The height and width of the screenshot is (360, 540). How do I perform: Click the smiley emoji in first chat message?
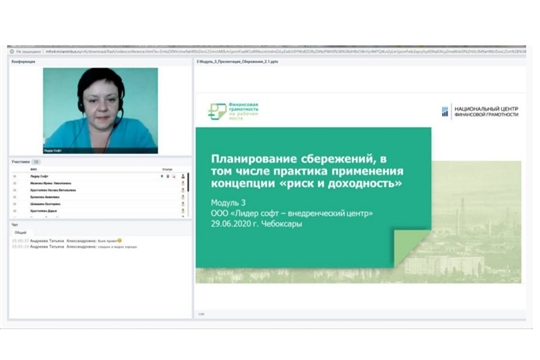[120, 240]
